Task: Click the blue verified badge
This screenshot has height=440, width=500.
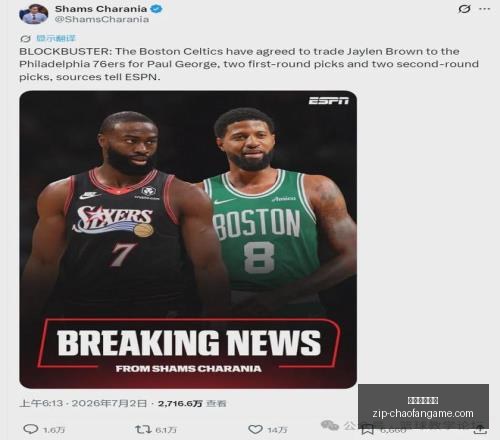Action: [x=156, y=8]
